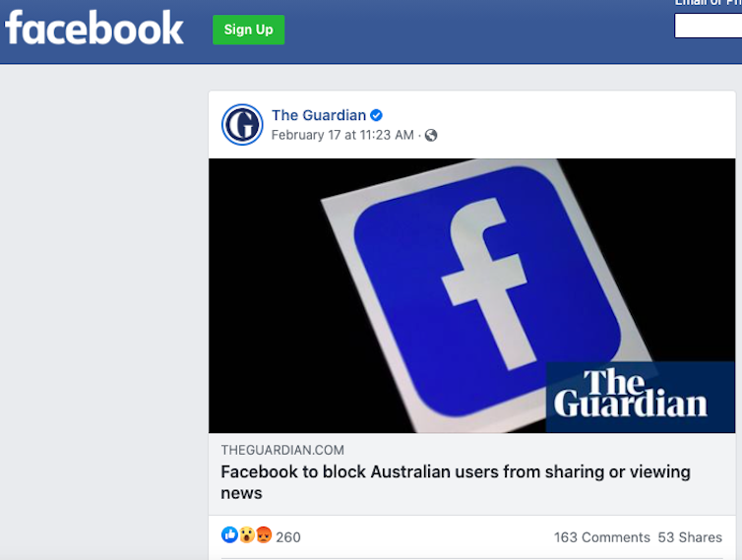
Task: Click The Guardian watermark on image
Action: [x=641, y=397]
